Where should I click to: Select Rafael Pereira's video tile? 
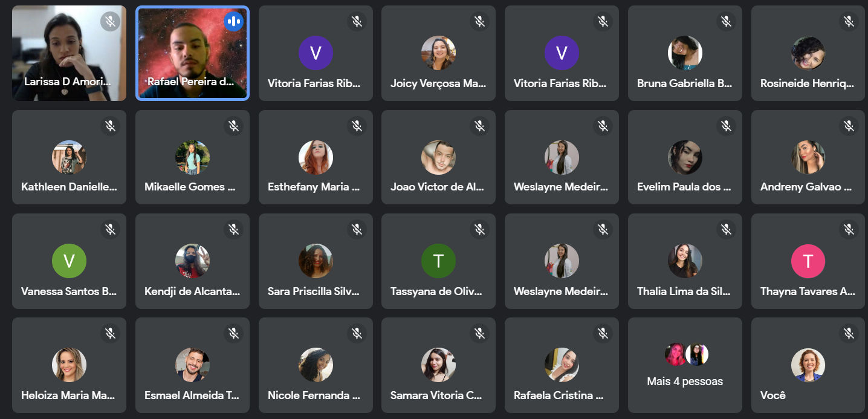(192, 53)
